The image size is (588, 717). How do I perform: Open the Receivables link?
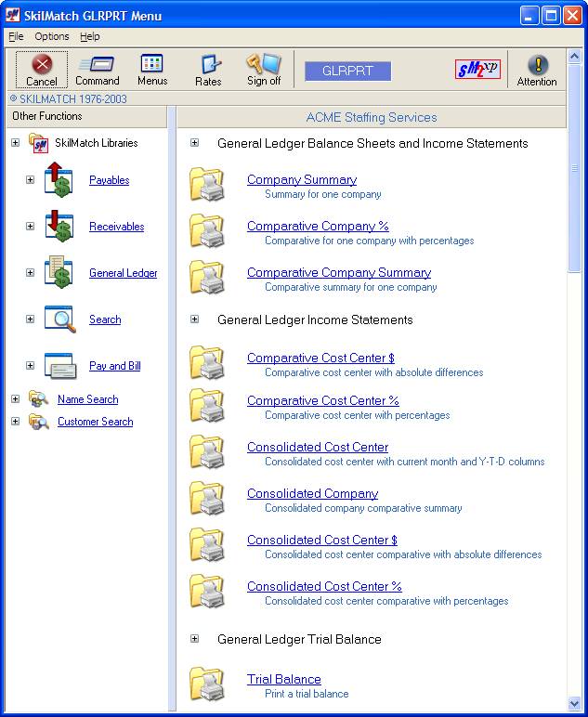point(117,227)
